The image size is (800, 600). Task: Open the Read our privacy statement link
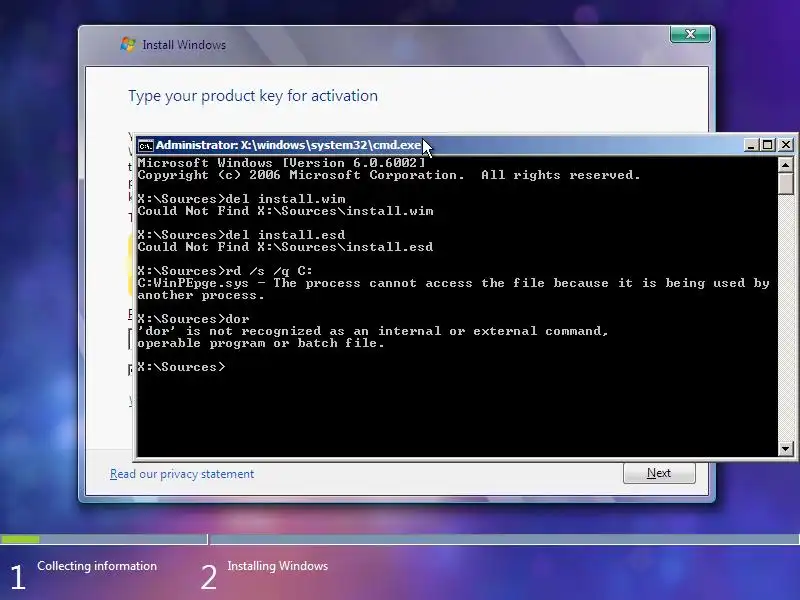[x=182, y=474]
